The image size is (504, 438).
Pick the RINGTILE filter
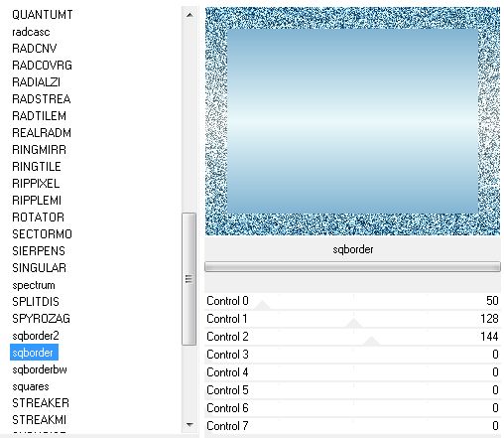tap(36, 167)
